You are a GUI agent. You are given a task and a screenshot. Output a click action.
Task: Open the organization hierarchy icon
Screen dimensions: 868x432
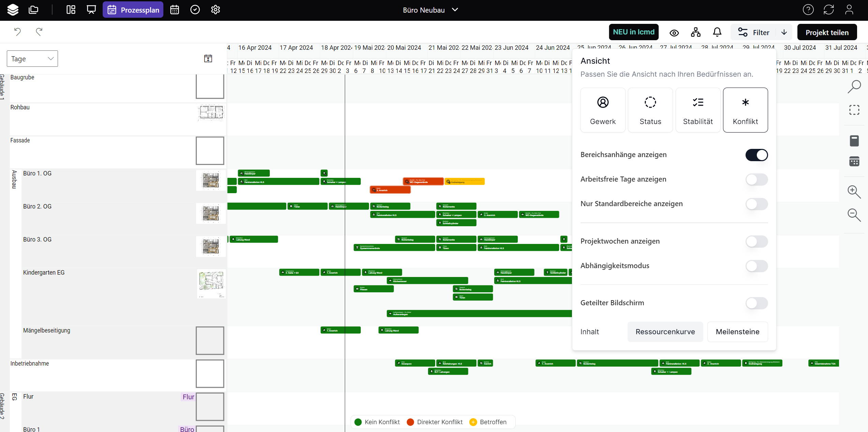pos(696,32)
